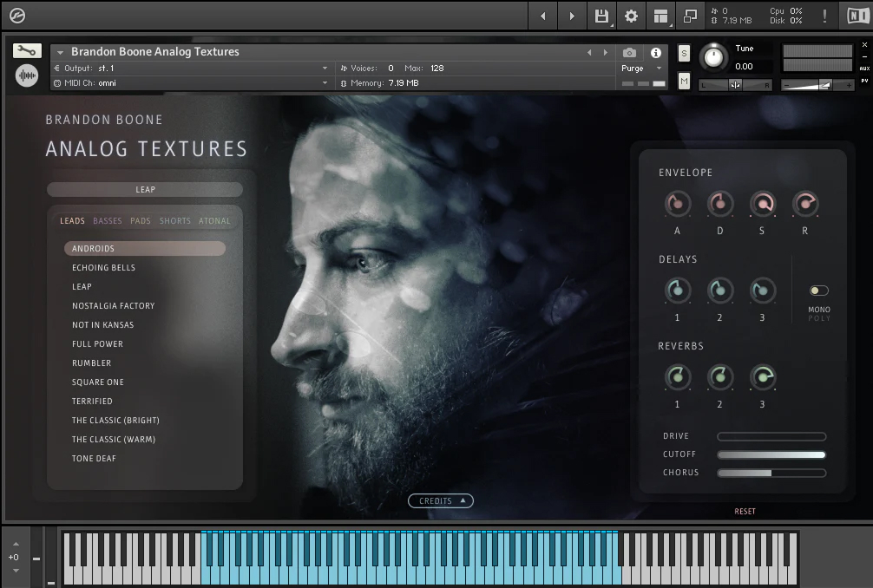Click the NI logo icon
Screen dimensions: 873x588
(857, 16)
